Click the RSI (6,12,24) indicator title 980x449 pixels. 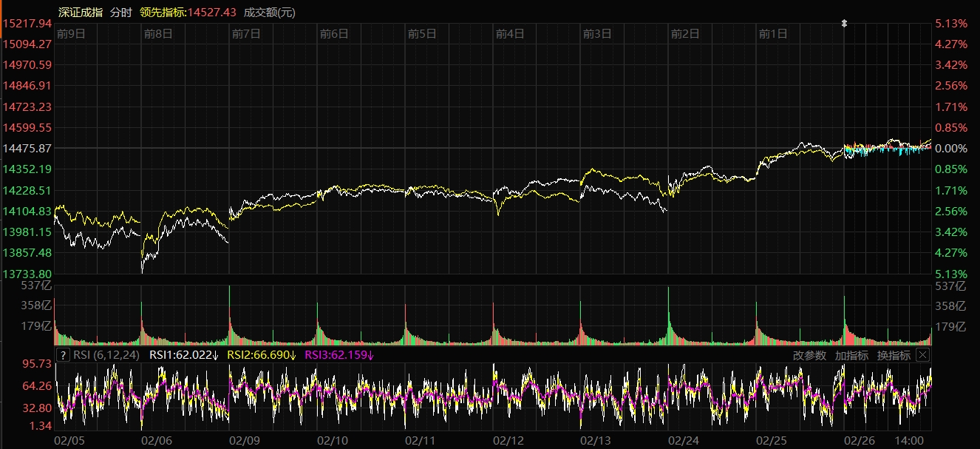pyautogui.click(x=107, y=355)
